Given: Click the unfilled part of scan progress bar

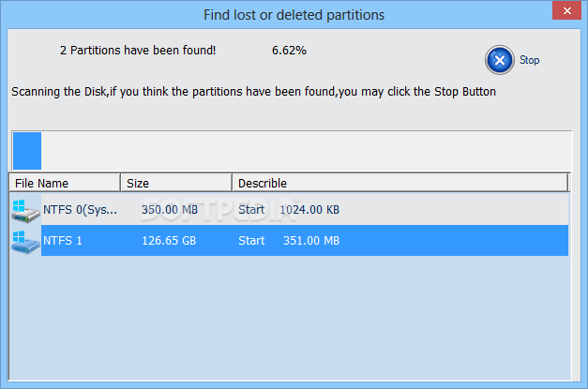Looking at the screenshot, I should click(x=307, y=151).
